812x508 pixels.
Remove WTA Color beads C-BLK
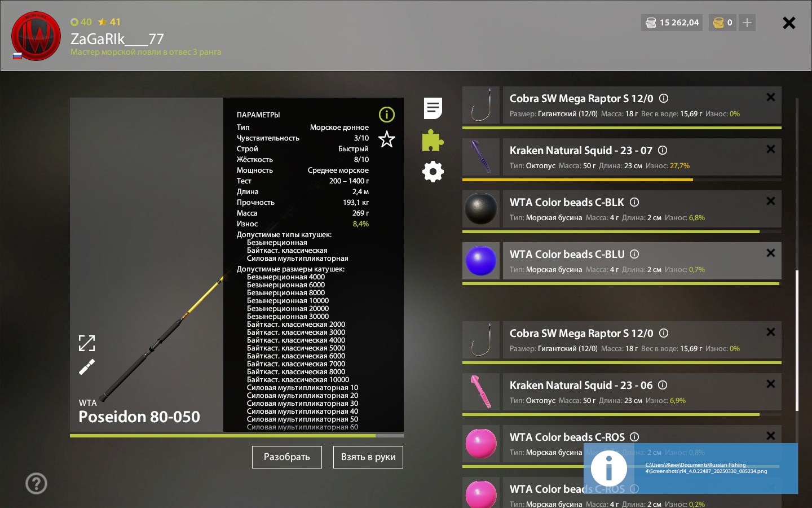coord(771,201)
